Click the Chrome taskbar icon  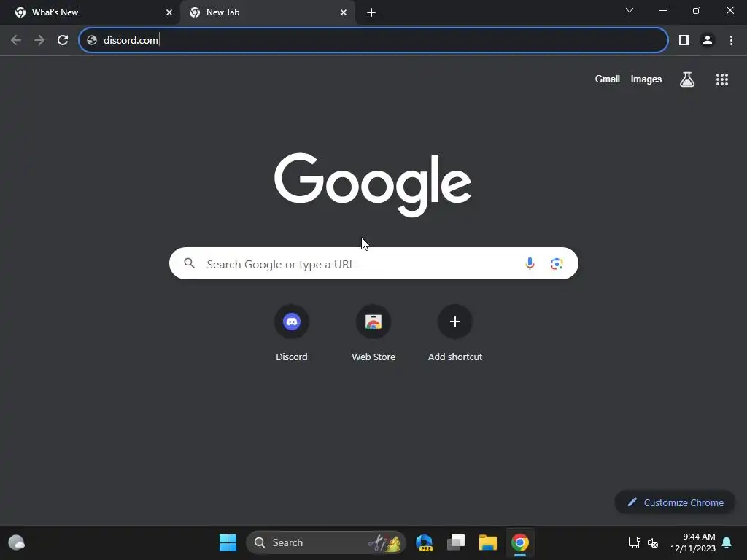click(520, 542)
